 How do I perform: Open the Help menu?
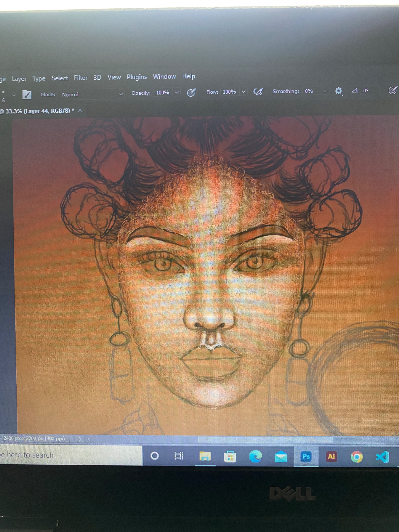[189, 76]
